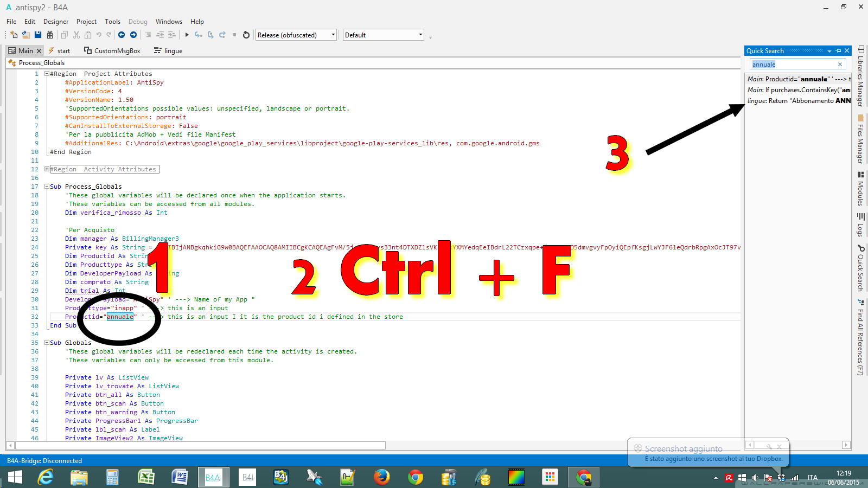Screen dimensions: 868x488
Task: Open the Debug menu
Action: [x=138, y=22]
